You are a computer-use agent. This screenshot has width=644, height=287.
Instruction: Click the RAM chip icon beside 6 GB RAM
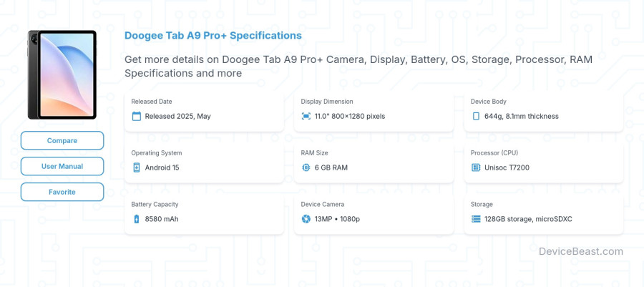[x=306, y=167]
